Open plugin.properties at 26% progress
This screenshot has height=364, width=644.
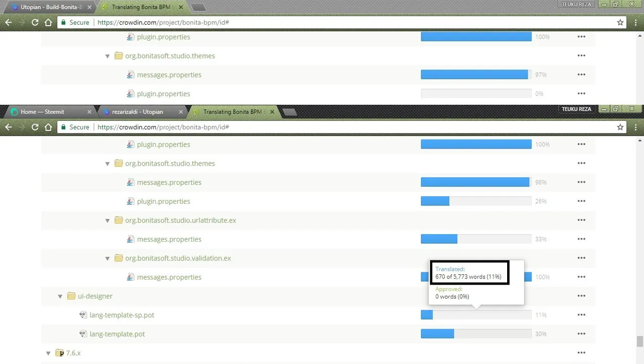coord(164,201)
